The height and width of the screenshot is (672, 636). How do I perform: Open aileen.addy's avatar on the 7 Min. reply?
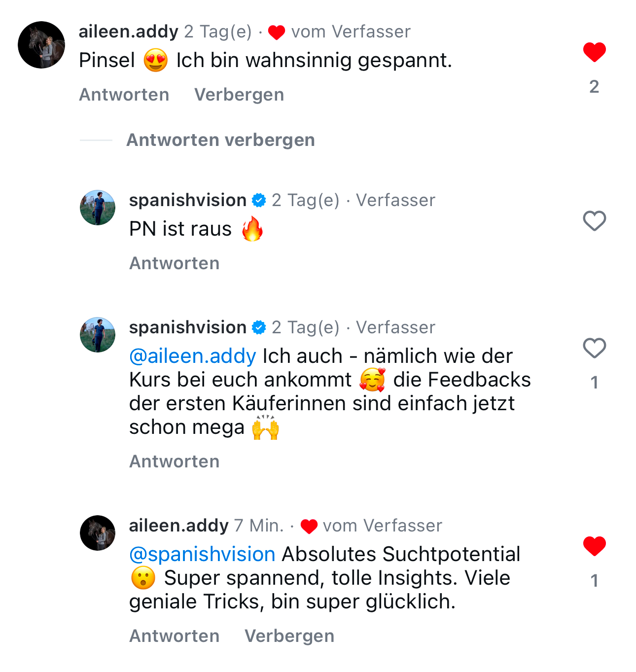tap(98, 533)
